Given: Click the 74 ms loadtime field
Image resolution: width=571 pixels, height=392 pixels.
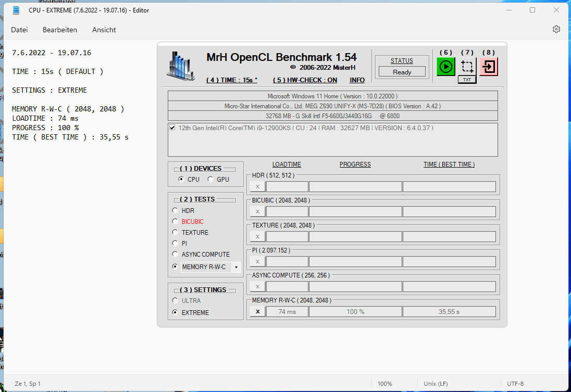Looking at the screenshot, I should point(287,311).
